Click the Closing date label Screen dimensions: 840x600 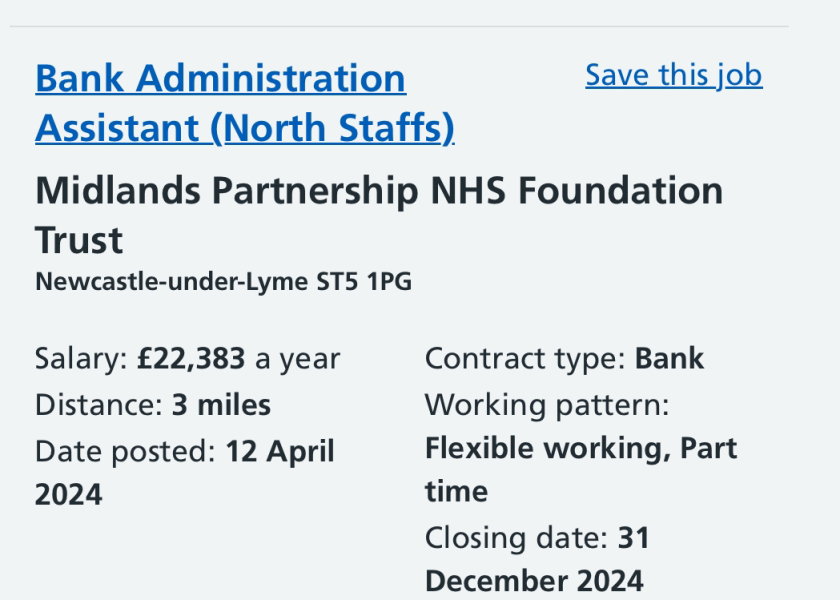click(516, 538)
